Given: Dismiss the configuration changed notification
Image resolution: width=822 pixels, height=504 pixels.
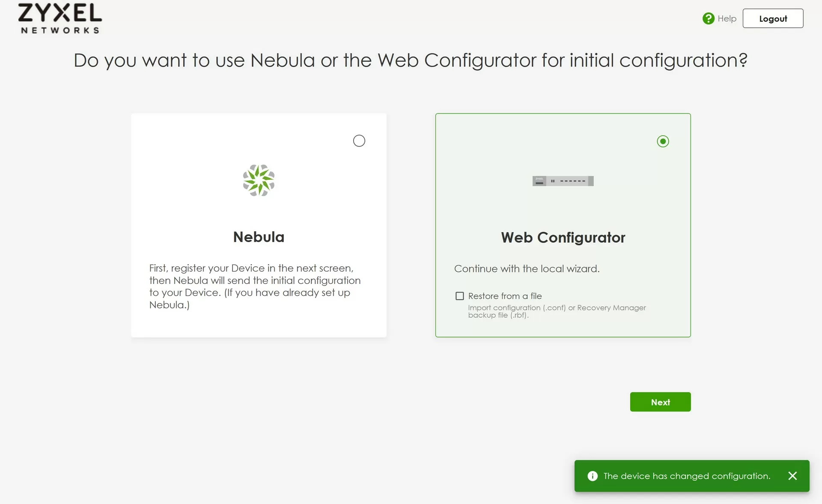Looking at the screenshot, I should point(792,476).
